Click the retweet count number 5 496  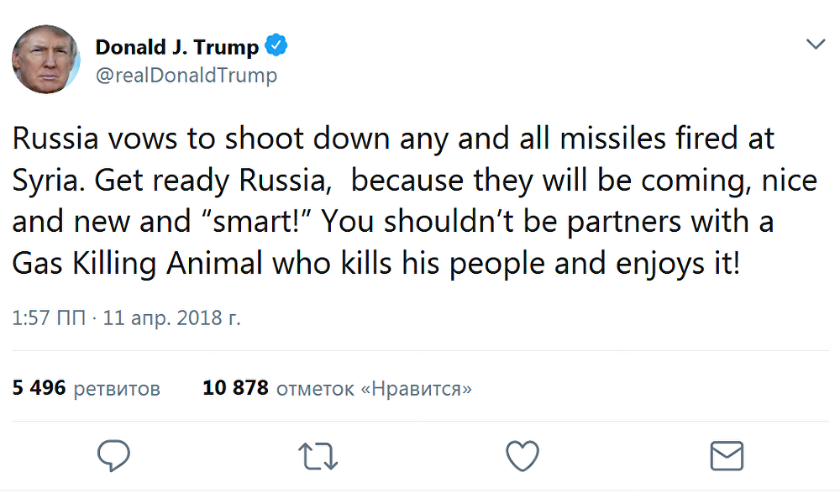point(39,388)
